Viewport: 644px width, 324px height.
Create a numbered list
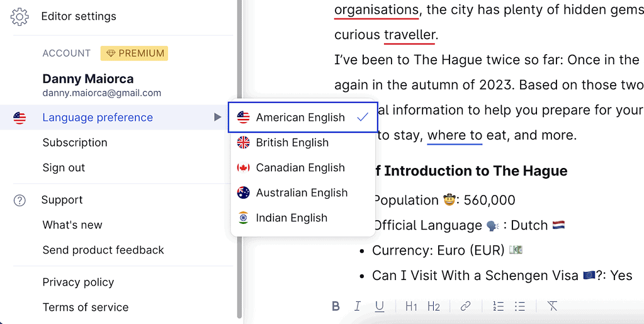498,306
